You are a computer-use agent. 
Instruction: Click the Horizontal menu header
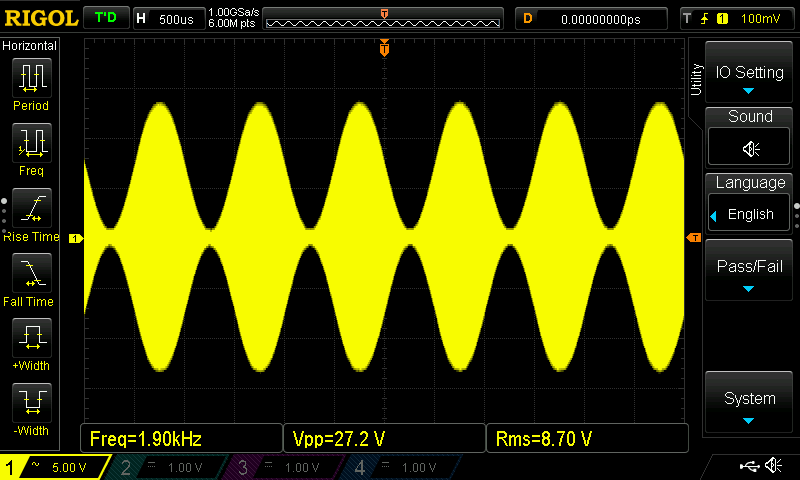pyautogui.click(x=29, y=46)
